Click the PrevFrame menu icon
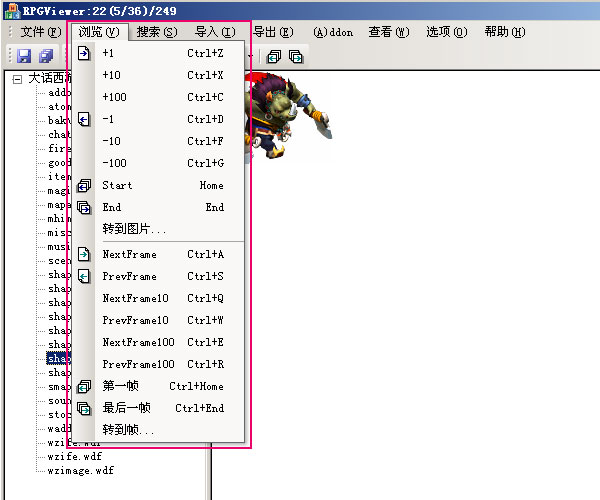The width and height of the screenshot is (600, 500). point(84,276)
